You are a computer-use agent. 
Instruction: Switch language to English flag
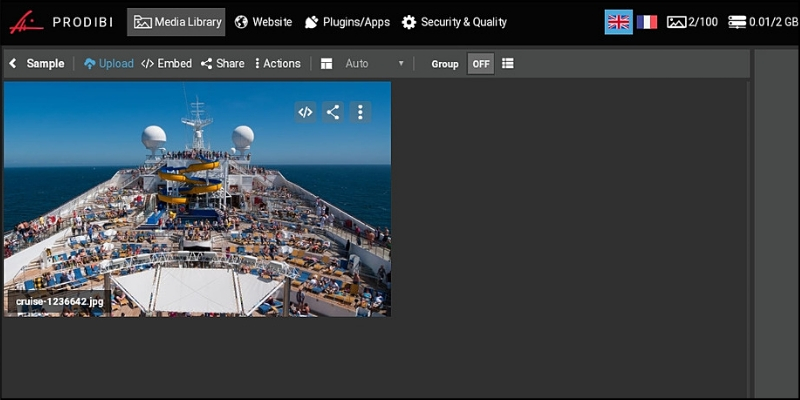coord(619,22)
